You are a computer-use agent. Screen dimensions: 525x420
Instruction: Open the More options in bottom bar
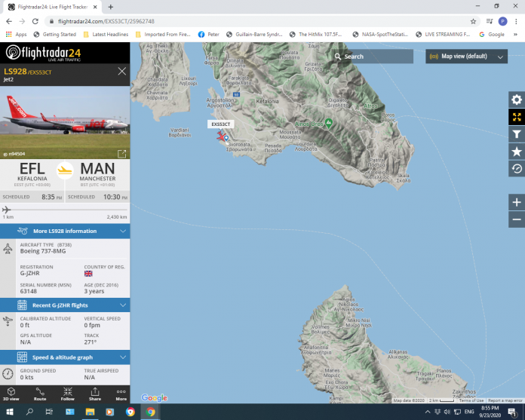pyautogui.click(x=121, y=394)
